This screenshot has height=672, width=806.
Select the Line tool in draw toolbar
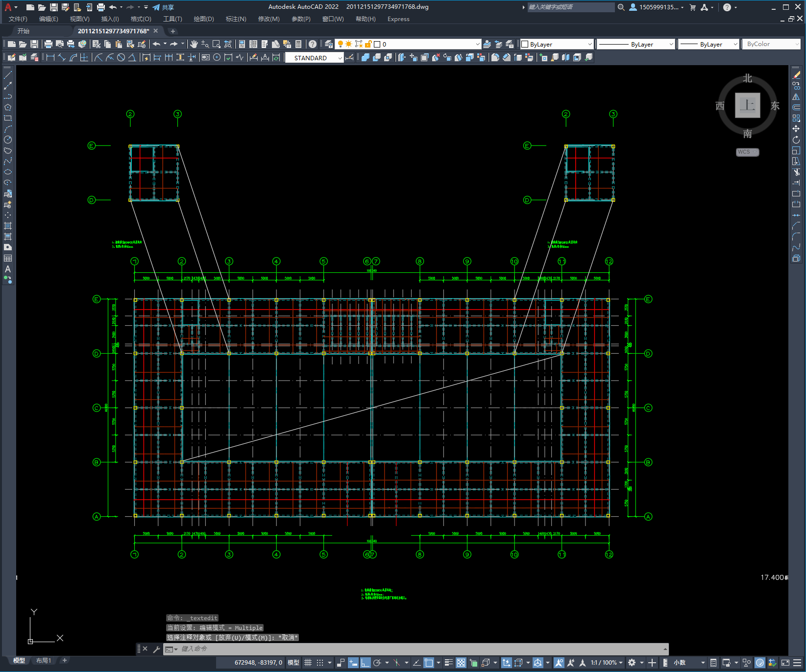8,75
